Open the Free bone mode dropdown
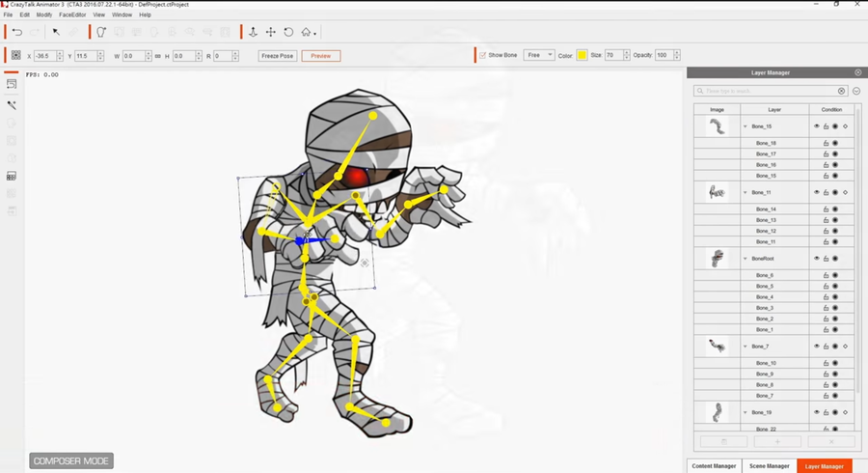 [x=538, y=55]
